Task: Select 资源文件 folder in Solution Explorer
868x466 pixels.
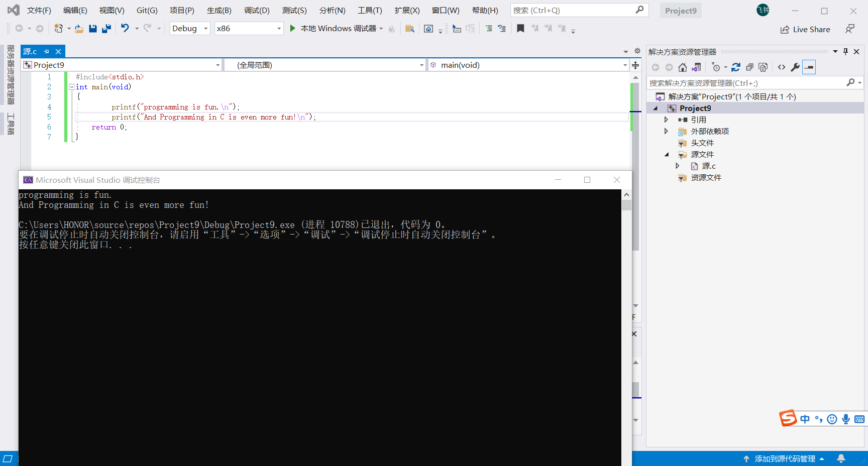Action: [706, 177]
